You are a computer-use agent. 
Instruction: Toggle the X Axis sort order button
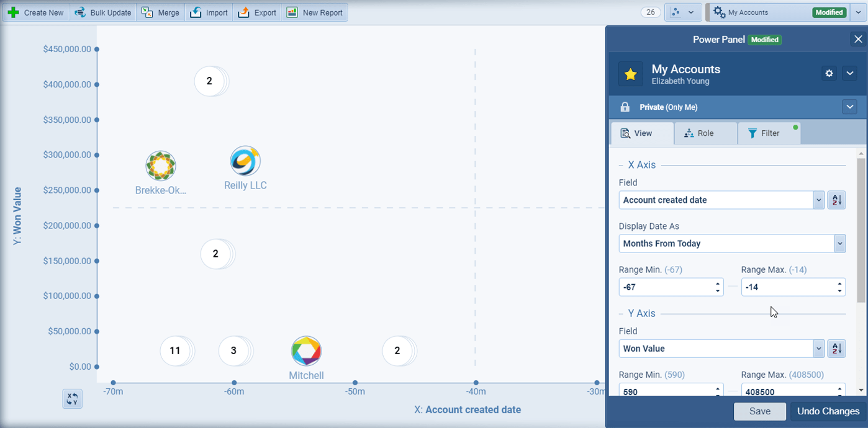[836, 200]
